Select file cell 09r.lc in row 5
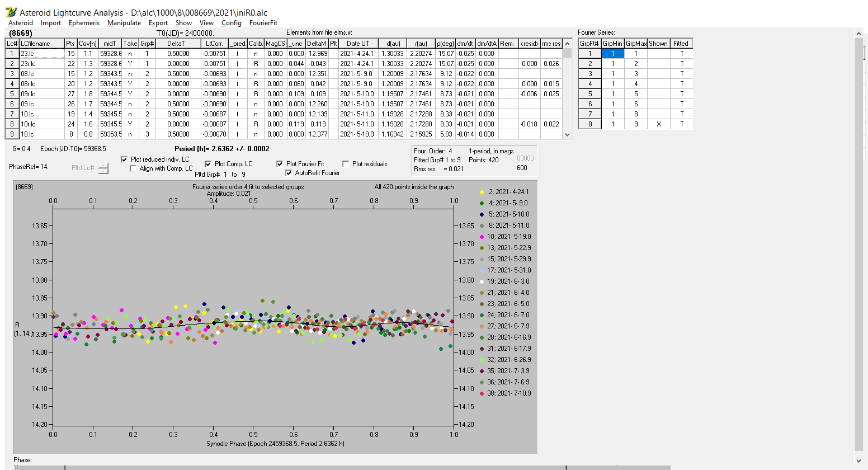The width and height of the screenshot is (868, 470). tap(41, 94)
